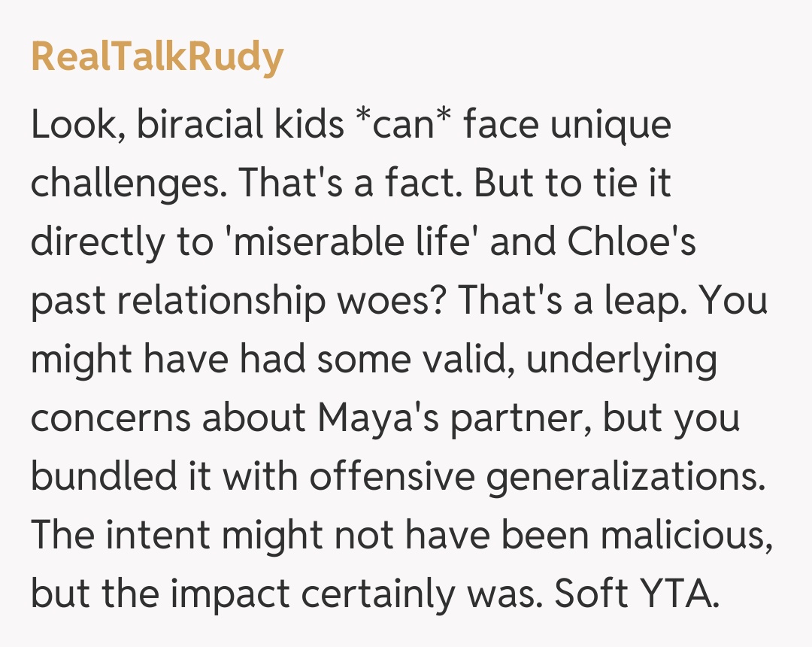Click 'offensive generalizations' phrase
The image size is (812, 647).
520,477
